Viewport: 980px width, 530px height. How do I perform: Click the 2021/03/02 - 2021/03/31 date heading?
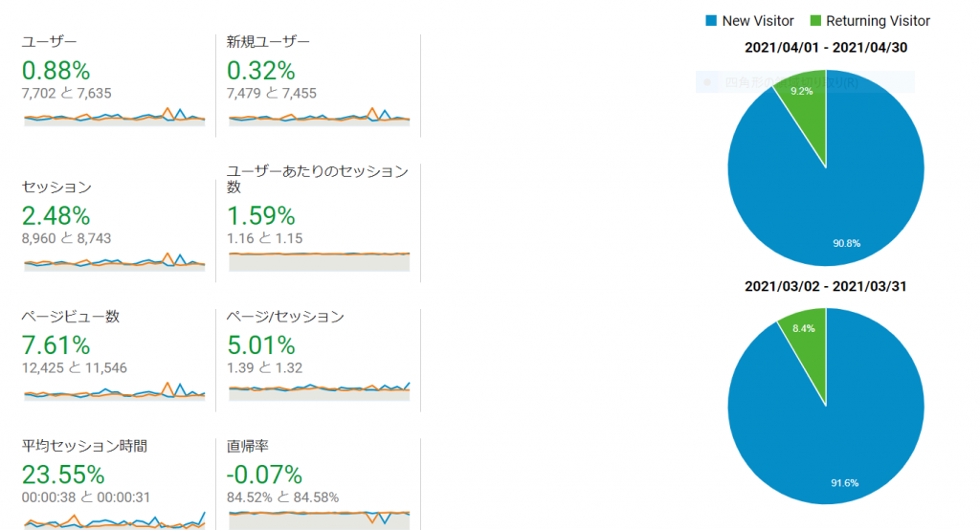coord(825,286)
